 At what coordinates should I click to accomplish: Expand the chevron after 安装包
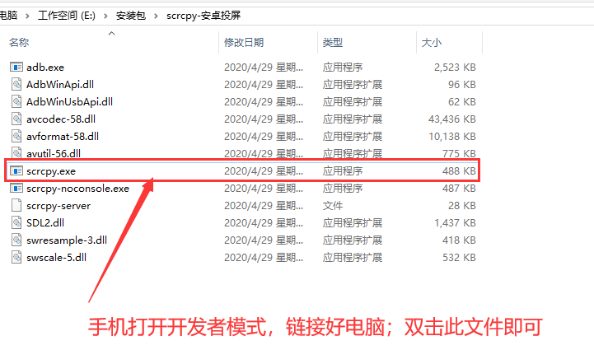[x=156, y=16]
